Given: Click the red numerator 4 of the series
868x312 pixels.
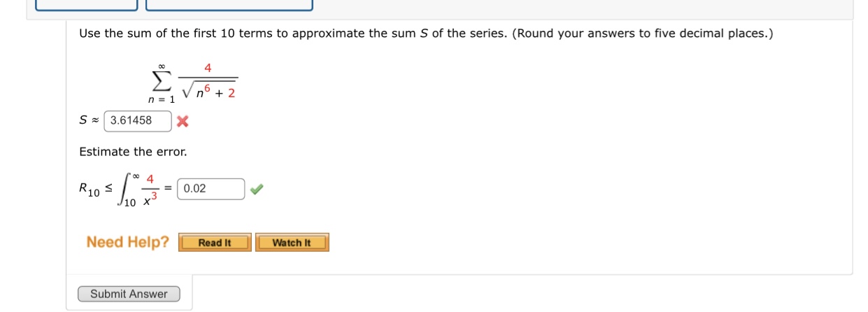Looking at the screenshot, I should tap(208, 68).
